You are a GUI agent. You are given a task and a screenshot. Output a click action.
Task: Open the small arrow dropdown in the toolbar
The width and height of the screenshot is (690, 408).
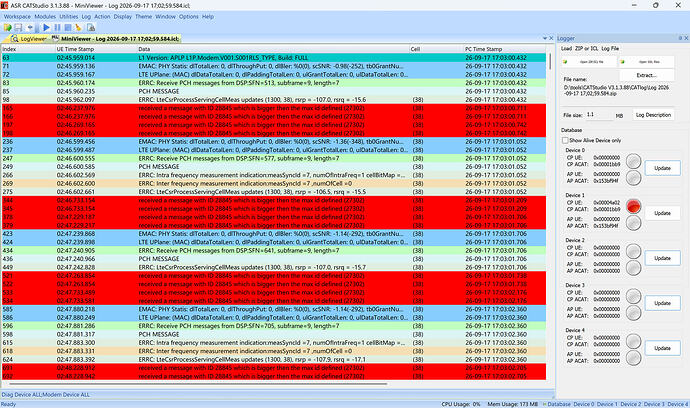tap(30, 27)
